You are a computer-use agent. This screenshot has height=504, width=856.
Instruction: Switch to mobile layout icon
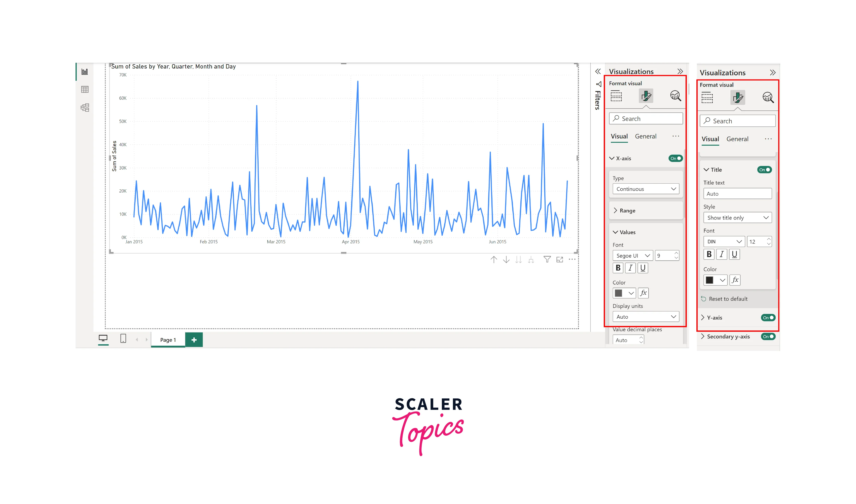pyautogui.click(x=123, y=339)
